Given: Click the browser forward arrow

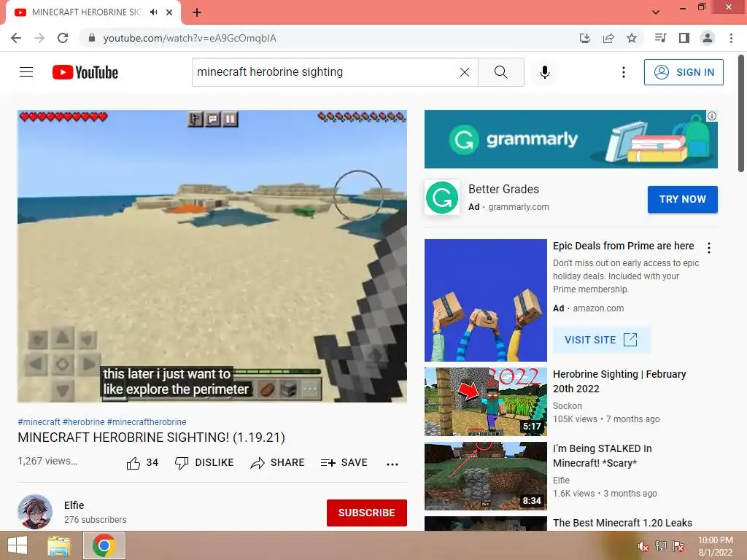Looking at the screenshot, I should pyautogui.click(x=39, y=38).
